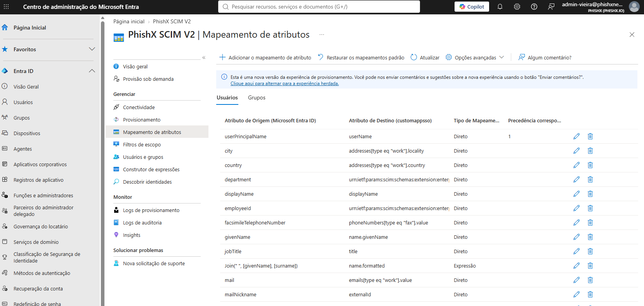Edit the Join expression mapping
644x306 pixels.
coord(576,266)
